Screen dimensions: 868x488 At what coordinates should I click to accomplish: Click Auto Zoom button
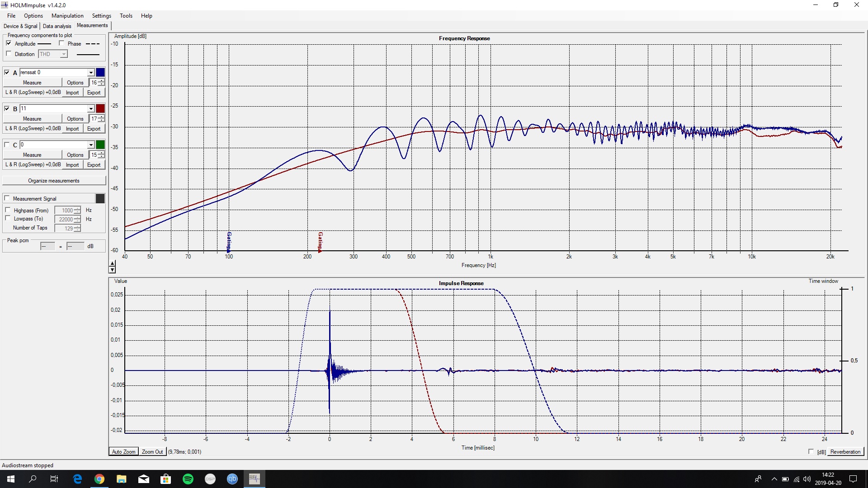123,452
